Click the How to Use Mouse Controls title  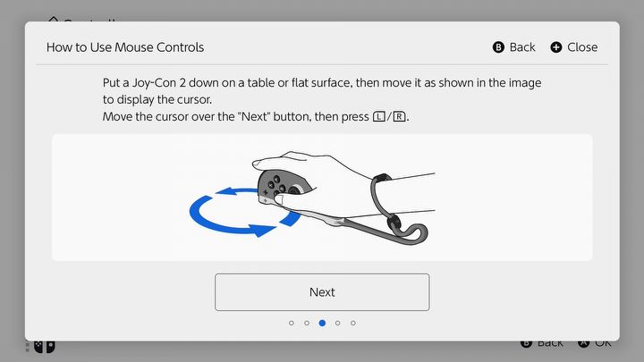[125, 47]
